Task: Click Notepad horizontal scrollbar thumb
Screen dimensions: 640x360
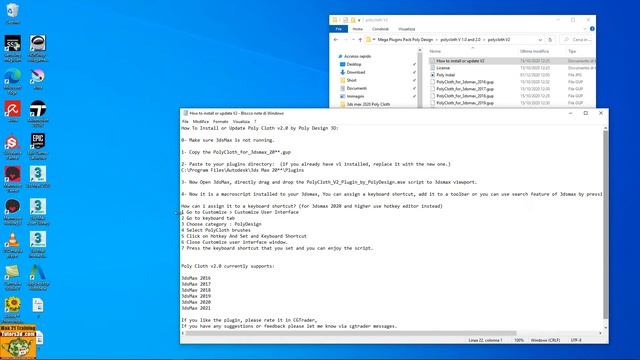Action: tap(351, 333)
